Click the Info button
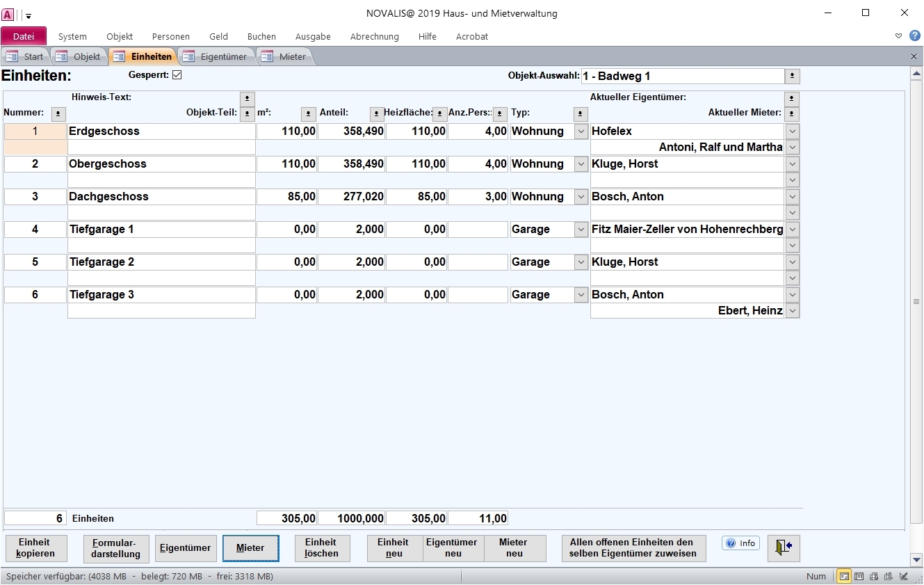 [740, 543]
